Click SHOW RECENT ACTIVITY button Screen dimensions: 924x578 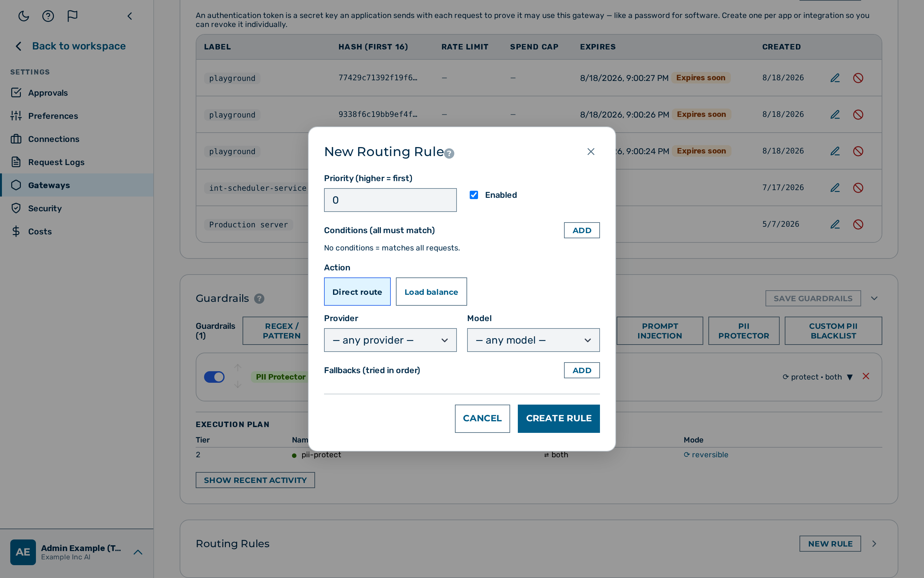point(255,480)
